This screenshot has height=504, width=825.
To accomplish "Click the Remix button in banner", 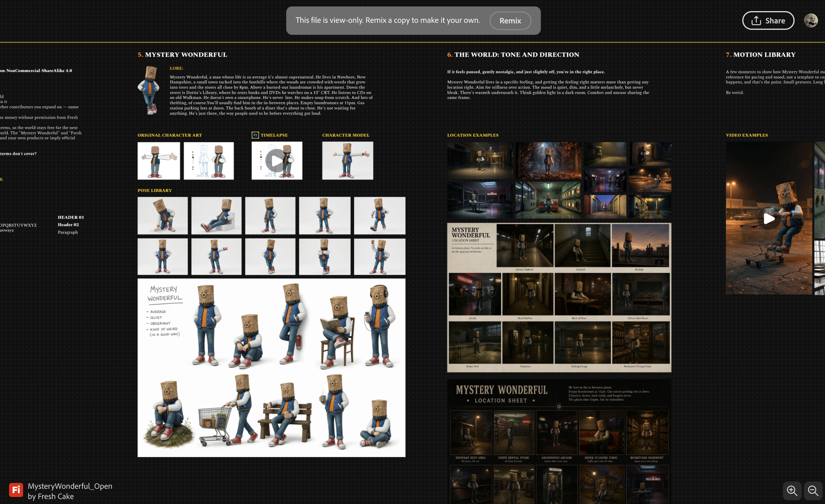I will click(510, 21).
